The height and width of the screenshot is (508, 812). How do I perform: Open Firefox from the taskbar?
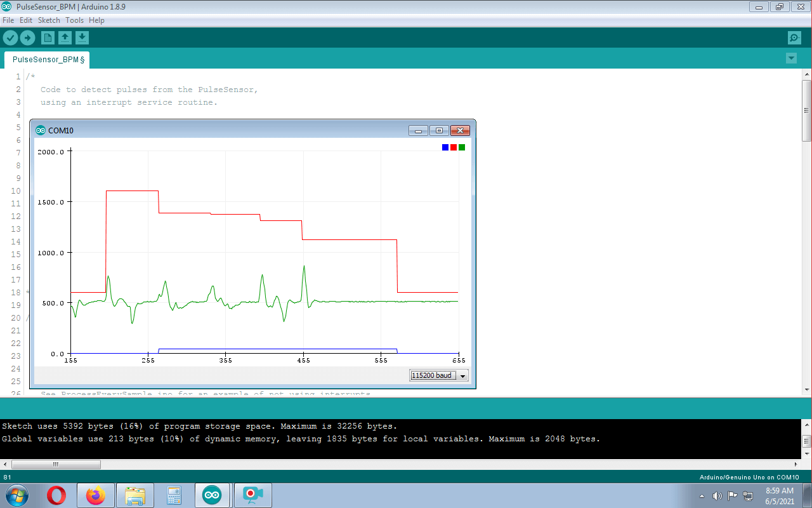pyautogui.click(x=95, y=495)
